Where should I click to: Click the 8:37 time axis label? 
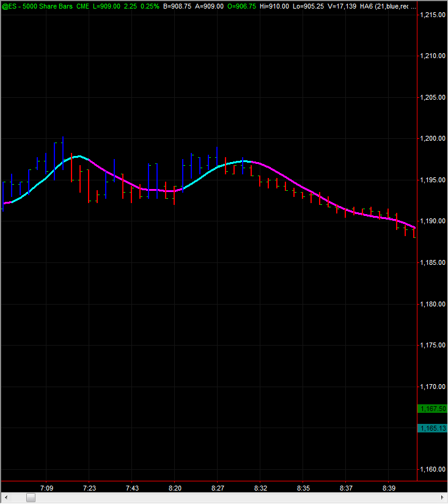point(346,488)
